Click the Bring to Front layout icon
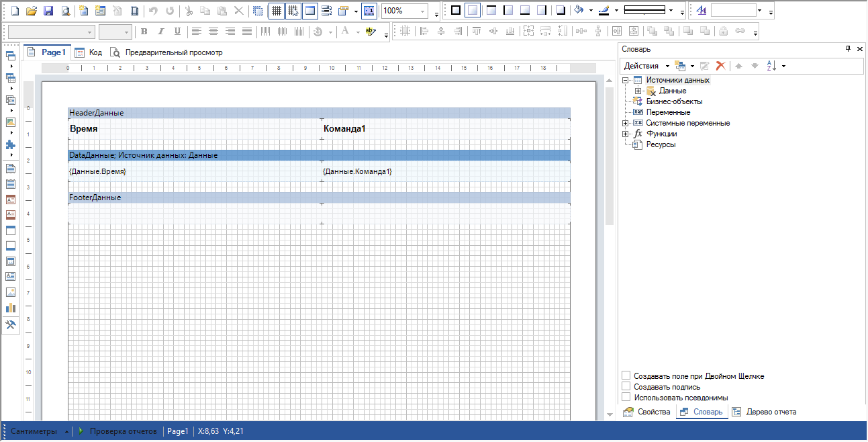Viewport: 868px width, 442px height. [x=653, y=32]
